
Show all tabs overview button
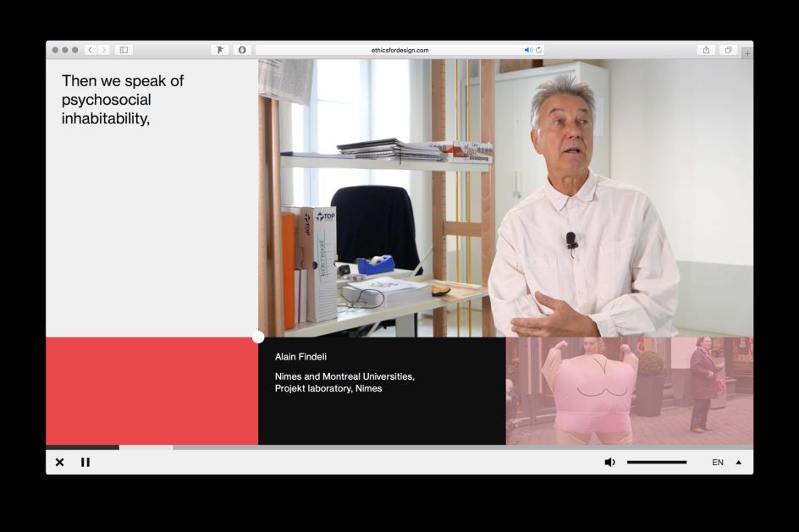pos(728,50)
